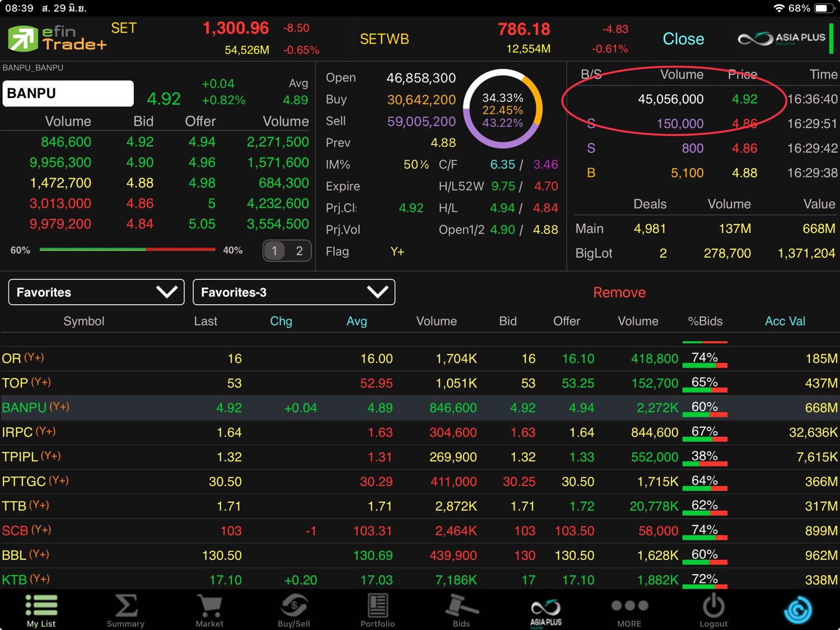This screenshot has width=840, height=630.
Task: Switch bid/offer view to page 2
Action: [299, 251]
